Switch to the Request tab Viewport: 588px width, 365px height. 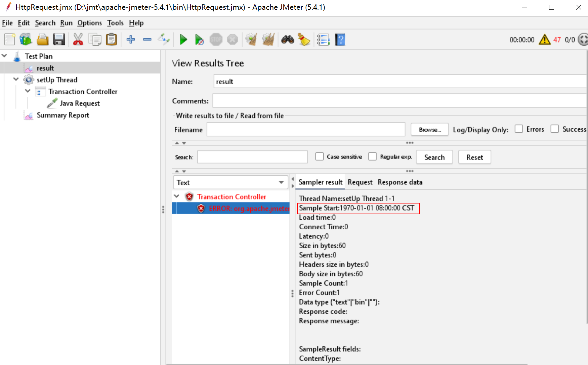point(360,182)
